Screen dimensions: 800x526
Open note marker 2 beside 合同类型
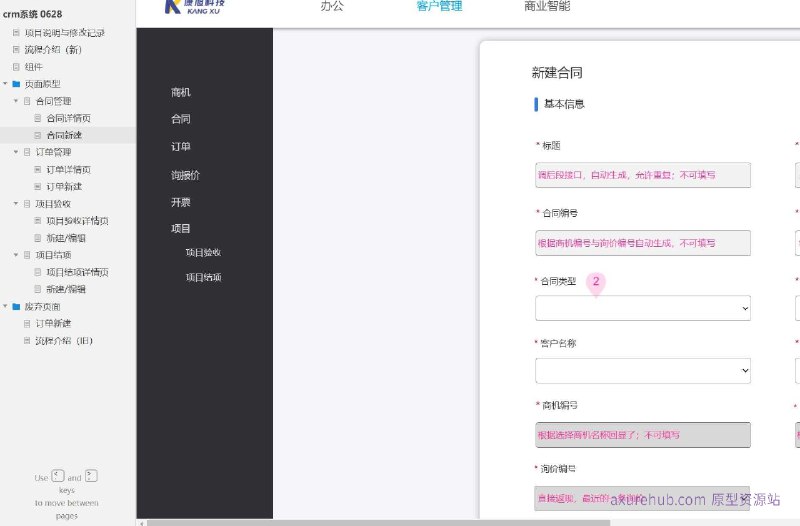[595, 284]
